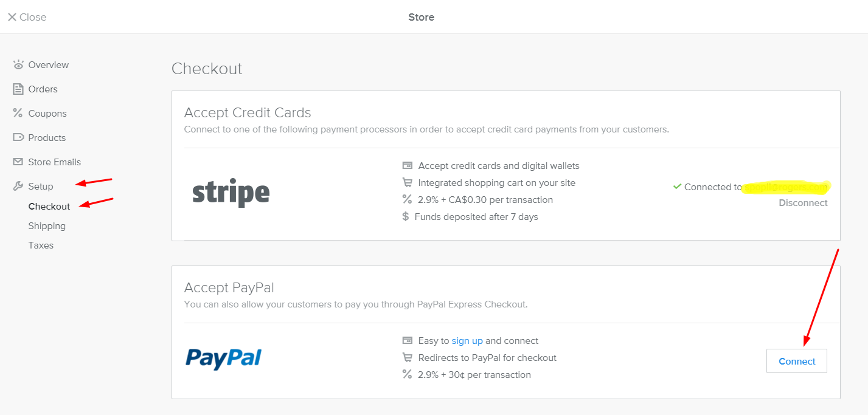868x415 pixels.
Task: Open the Shipping settings page
Action: pyautogui.click(x=47, y=225)
